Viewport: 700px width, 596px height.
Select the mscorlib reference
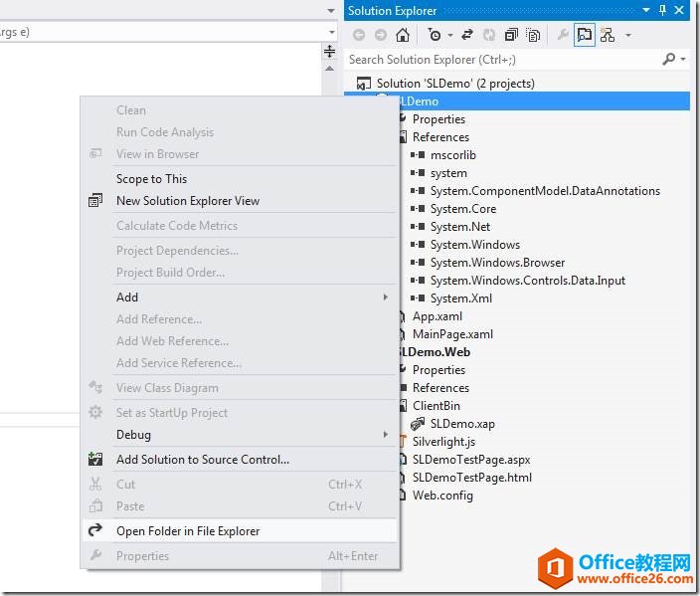453,155
